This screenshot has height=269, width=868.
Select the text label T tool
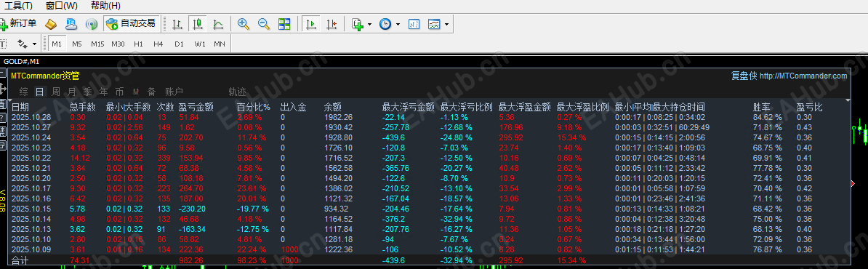4,43
